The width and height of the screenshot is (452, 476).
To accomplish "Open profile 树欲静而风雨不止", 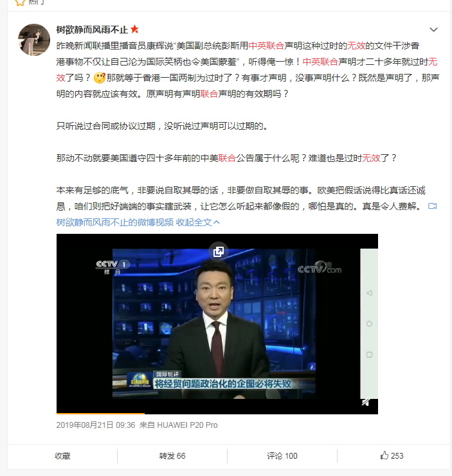I will coord(92,30).
